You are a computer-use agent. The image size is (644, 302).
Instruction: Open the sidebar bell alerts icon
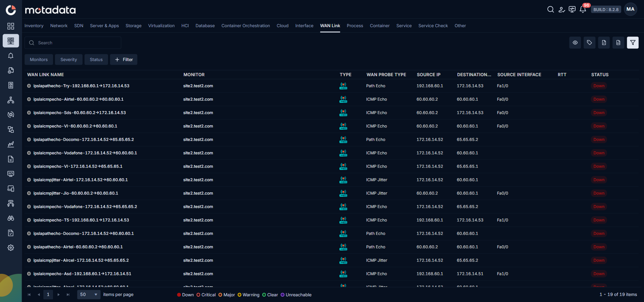(11, 56)
